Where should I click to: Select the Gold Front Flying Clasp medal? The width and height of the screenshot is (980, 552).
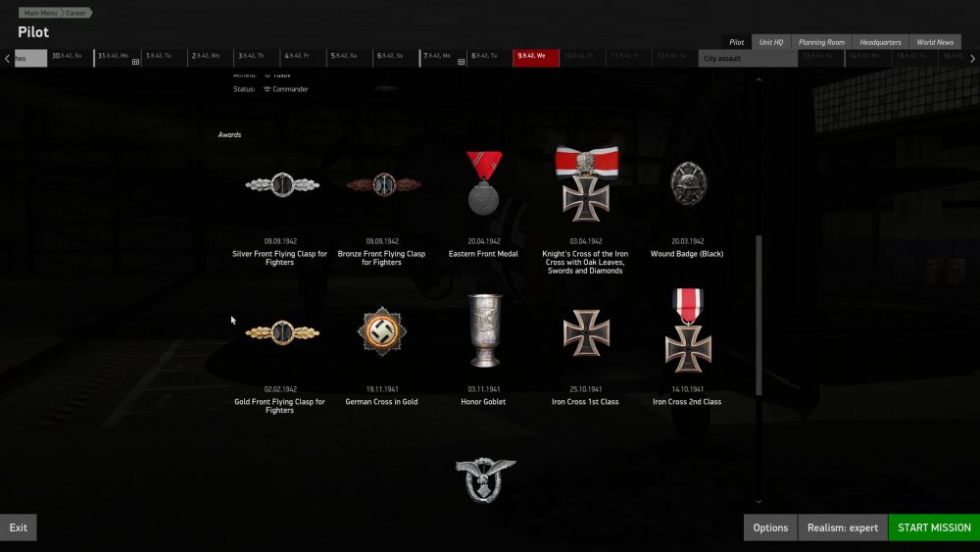click(282, 332)
